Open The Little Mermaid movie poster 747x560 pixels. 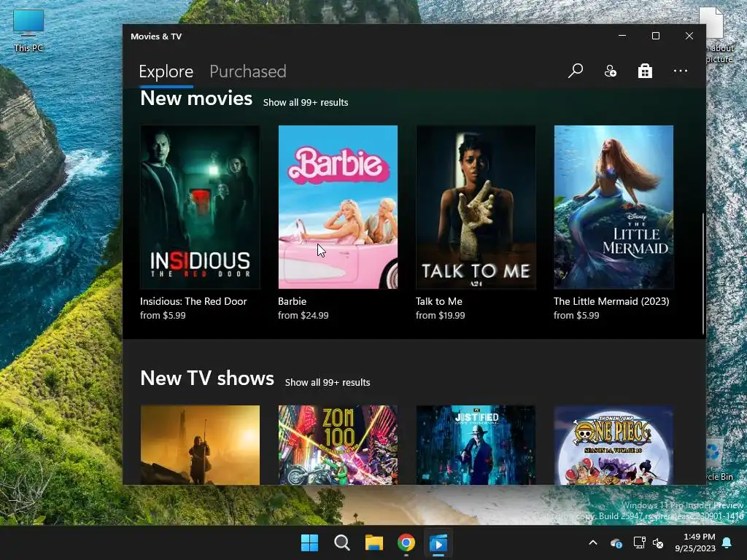614,207
